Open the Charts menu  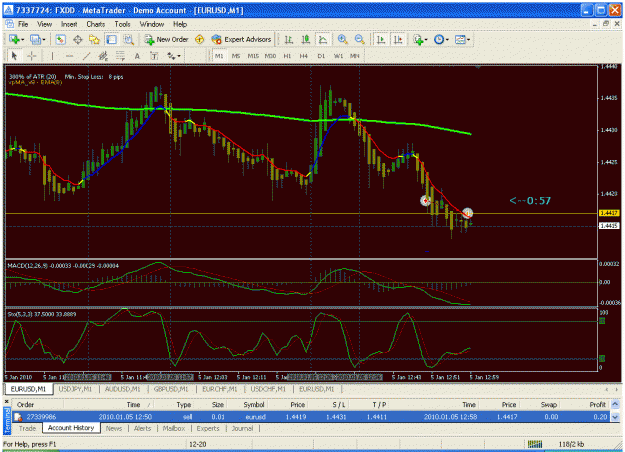pyautogui.click(x=96, y=24)
